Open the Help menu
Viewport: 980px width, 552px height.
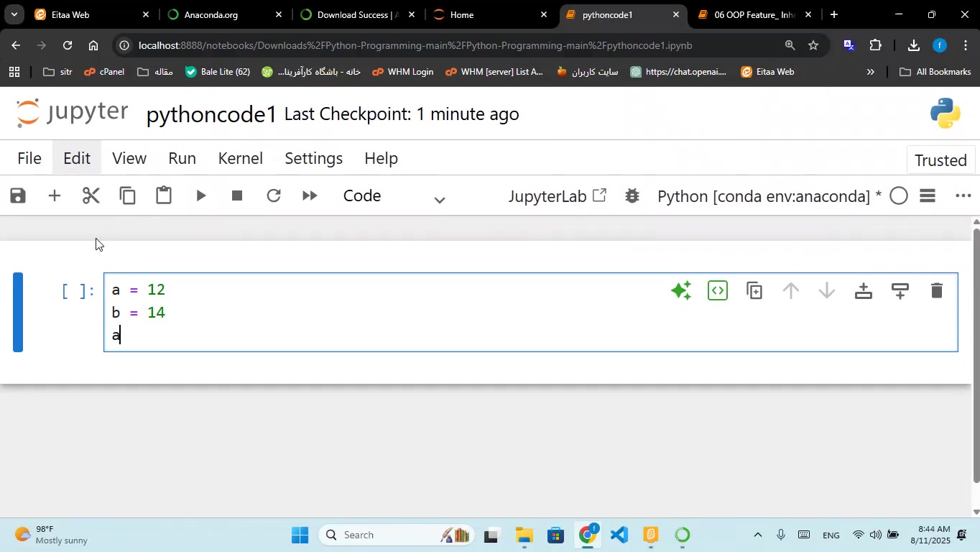[x=381, y=158]
